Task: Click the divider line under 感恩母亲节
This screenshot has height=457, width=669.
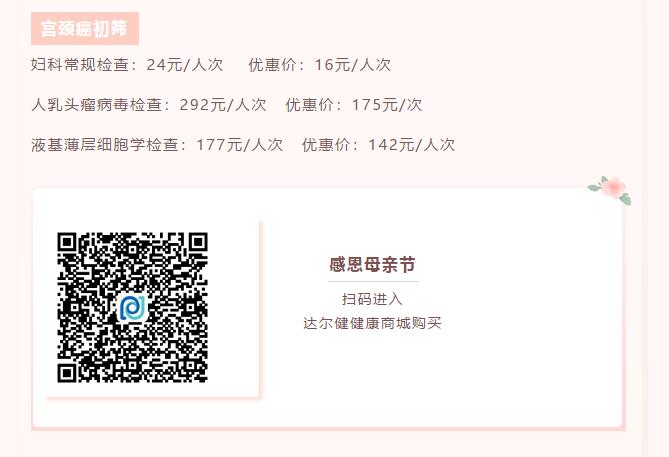Action: click(374, 282)
